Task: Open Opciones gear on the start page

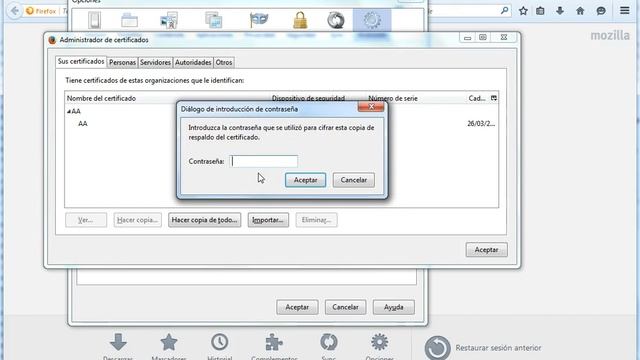Action: click(380, 342)
